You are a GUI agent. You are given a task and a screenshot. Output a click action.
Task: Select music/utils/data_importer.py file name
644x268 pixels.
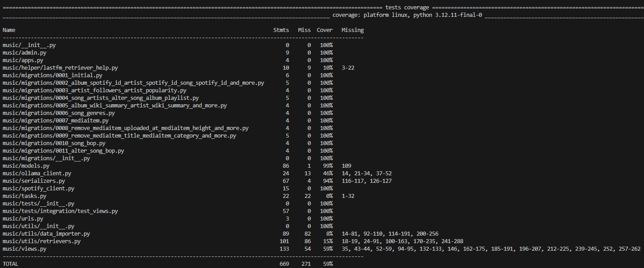tap(46, 234)
